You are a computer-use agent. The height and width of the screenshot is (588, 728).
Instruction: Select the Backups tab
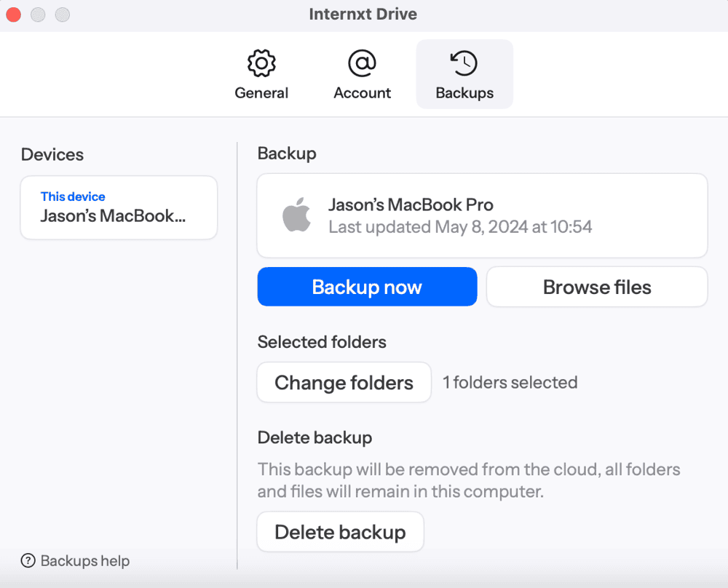464,74
